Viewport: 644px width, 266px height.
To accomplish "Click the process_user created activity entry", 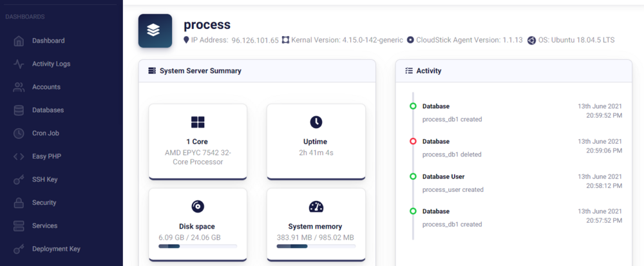I will 453,189.
